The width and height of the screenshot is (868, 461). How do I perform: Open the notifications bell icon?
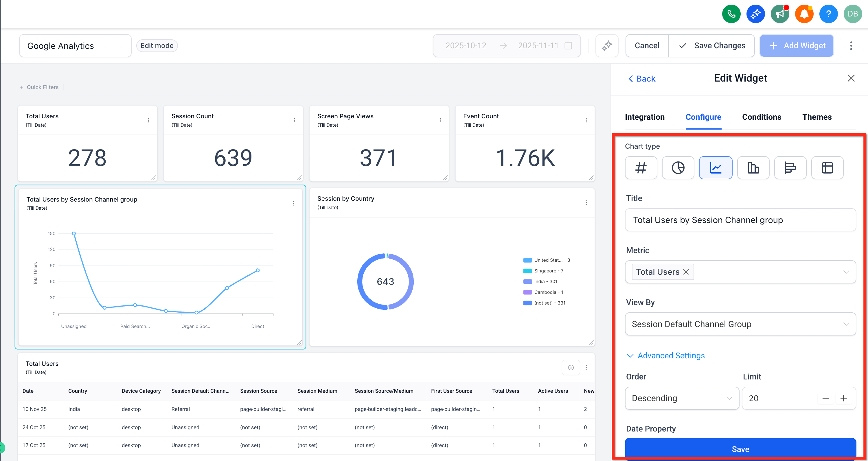[x=804, y=14]
